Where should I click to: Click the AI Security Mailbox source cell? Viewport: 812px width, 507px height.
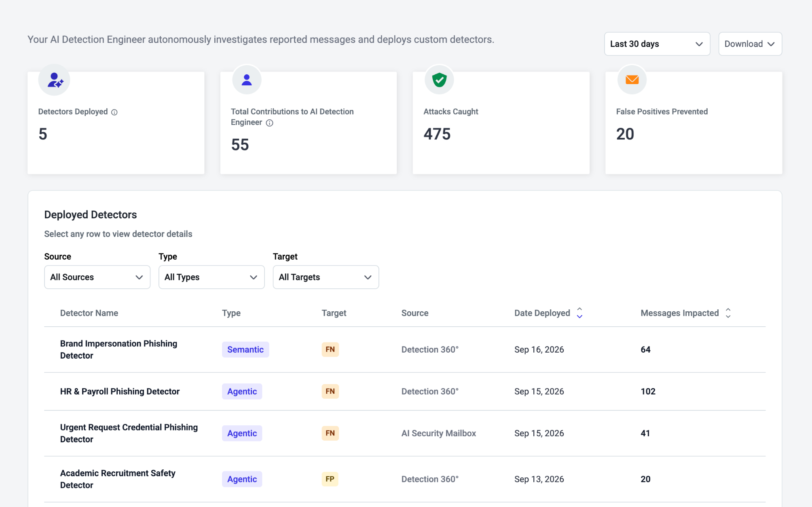(438, 433)
